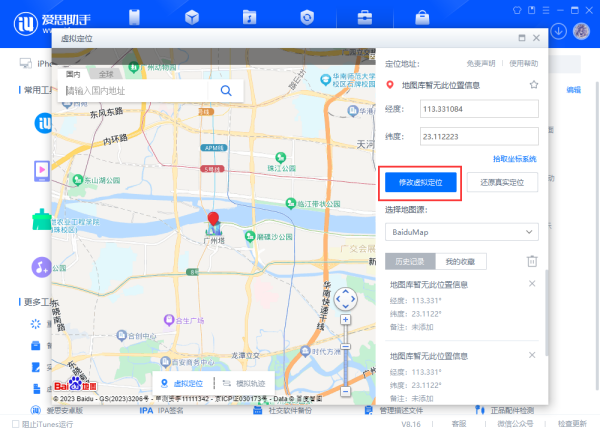Screen dimensions: 600x433
Task: Maximize the virtual location dialog
Action: (x=522, y=37)
